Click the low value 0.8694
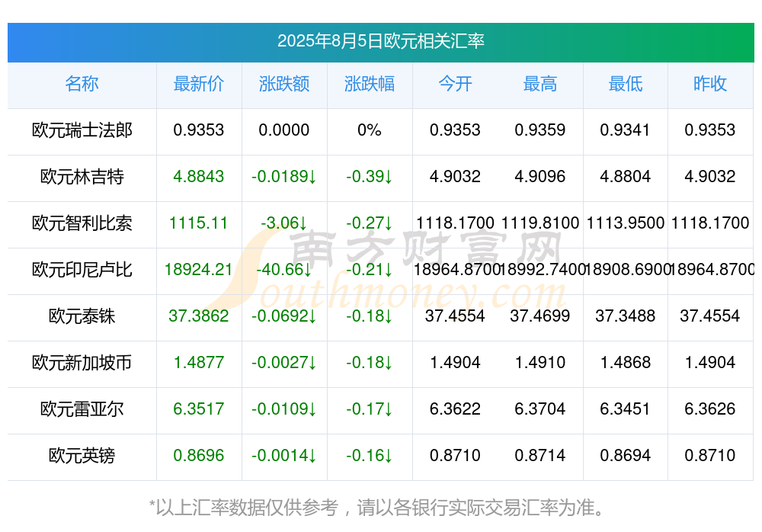 (625, 456)
